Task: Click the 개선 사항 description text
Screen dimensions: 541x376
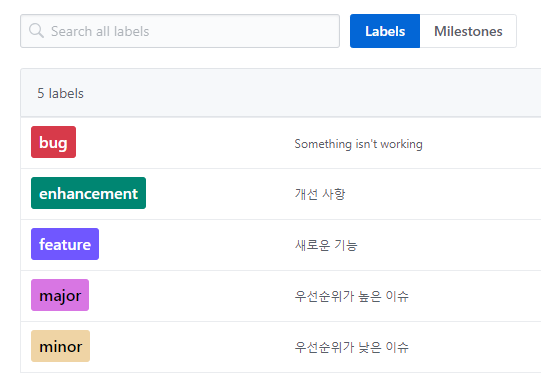Action: [x=320, y=194]
